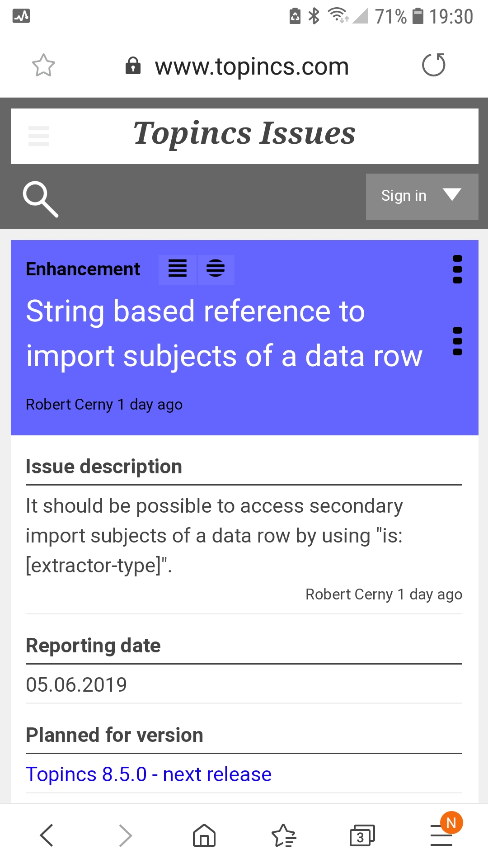Open the browser bookmarks list
This screenshot has width=488, height=868.
tap(283, 835)
